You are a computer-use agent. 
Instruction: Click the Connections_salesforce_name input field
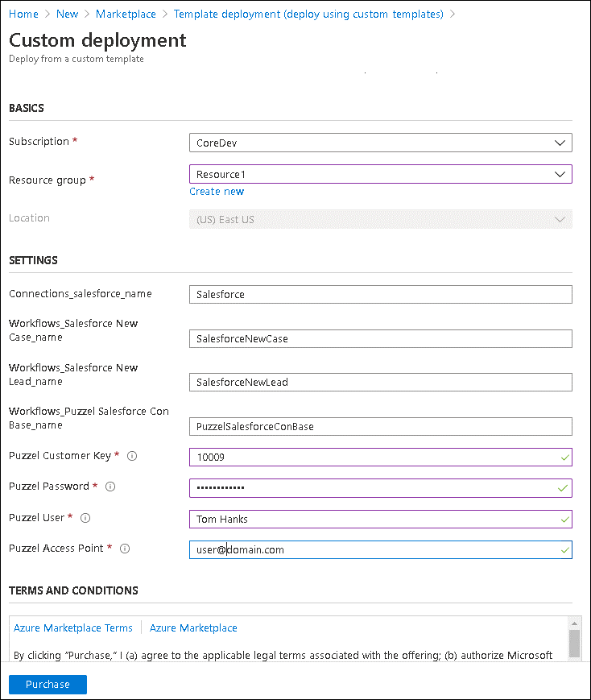click(x=380, y=294)
